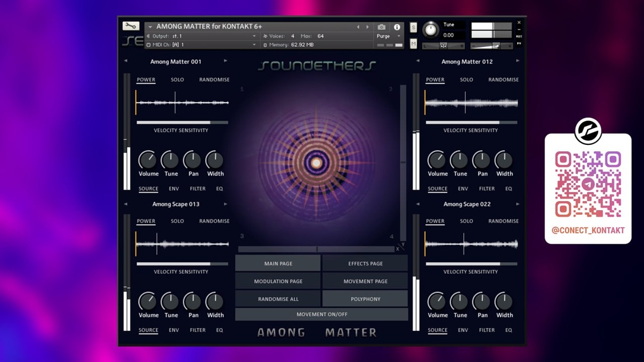The height and width of the screenshot is (362, 644).
Task: Select next sound for Among Matter 012
Action: 518,61
